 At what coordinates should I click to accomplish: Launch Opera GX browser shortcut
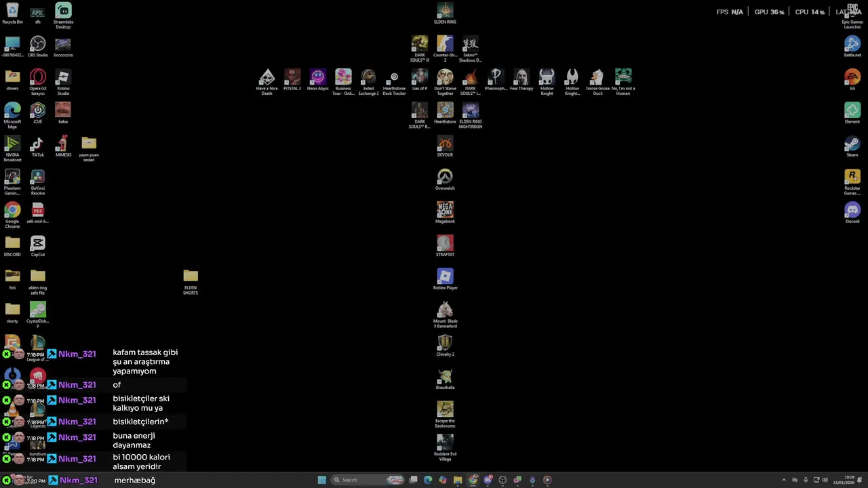(38, 82)
